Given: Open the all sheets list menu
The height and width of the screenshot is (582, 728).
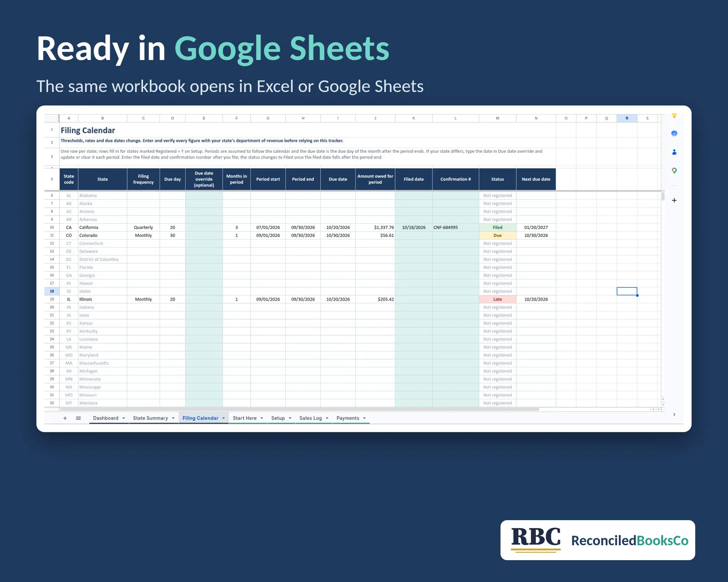Looking at the screenshot, I should pos(78,418).
